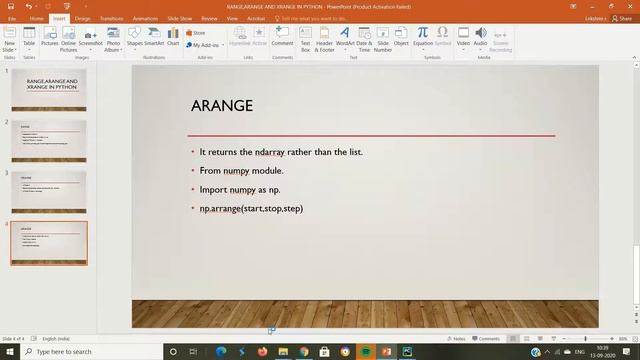640x360 pixels.
Task: Start Slide Show from status bar
Action: click(x=553, y=339)
